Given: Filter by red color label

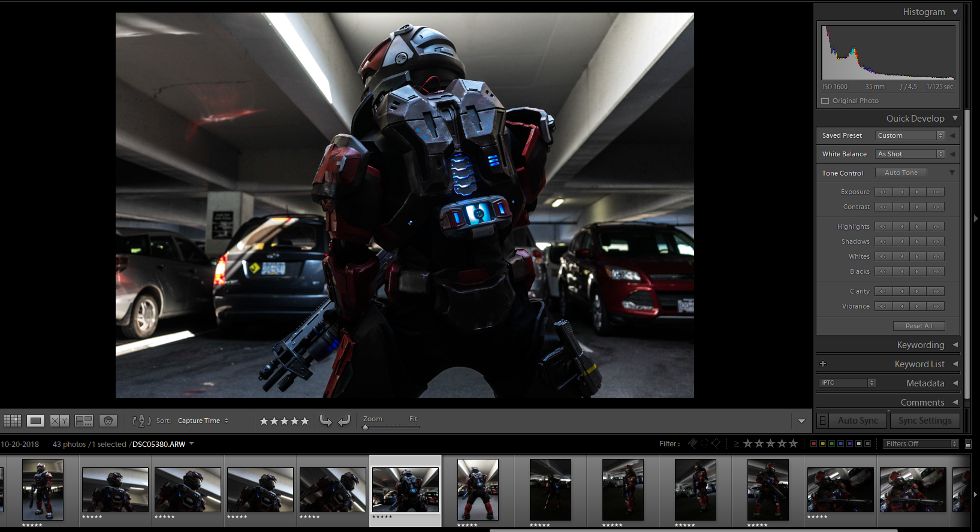Looking at the screenshot, I should (813, 444).
